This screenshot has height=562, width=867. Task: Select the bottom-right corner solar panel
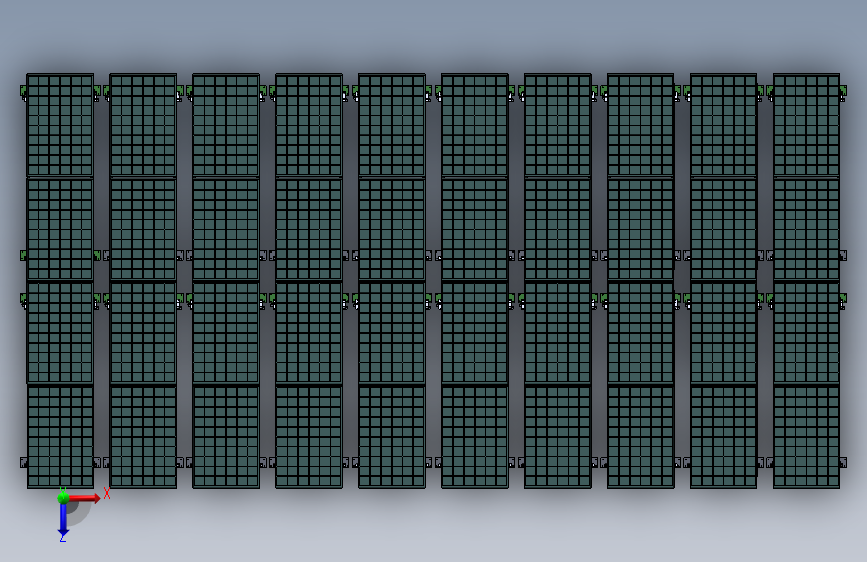(806, 437)
